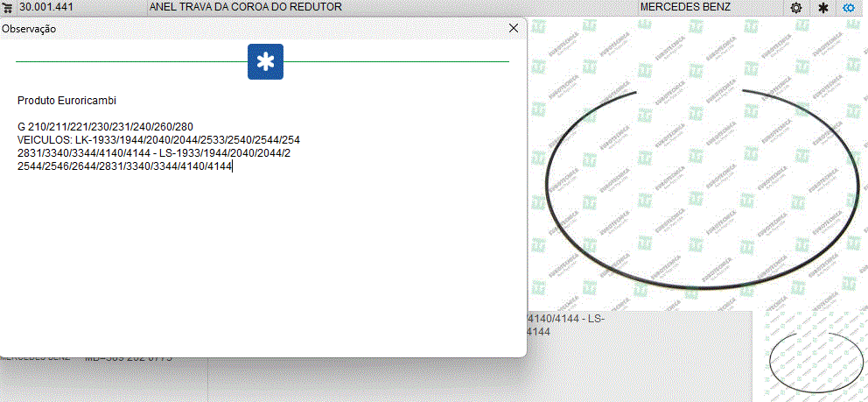Close the Observação dialog
The height and width of the screenshot is (402, 868).
point(514,28)
